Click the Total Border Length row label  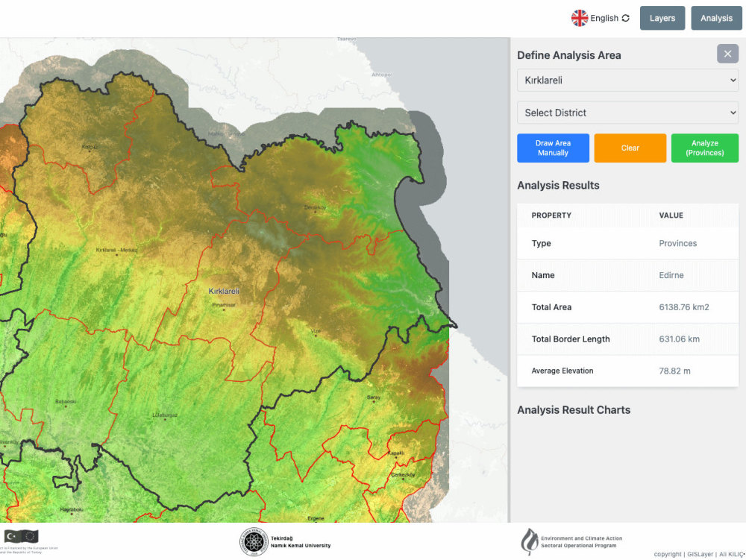[571, 339]
